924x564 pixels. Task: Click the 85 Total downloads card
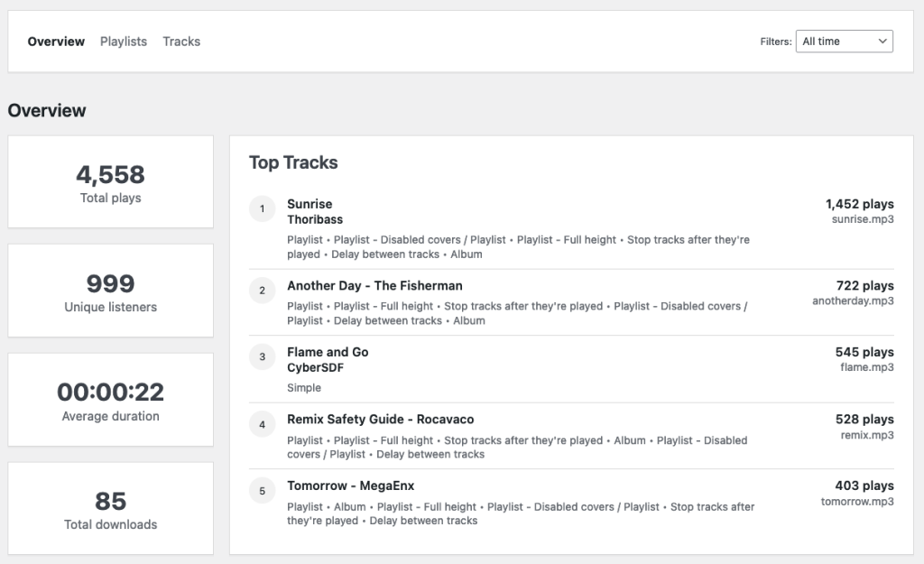tap(111, 509)
